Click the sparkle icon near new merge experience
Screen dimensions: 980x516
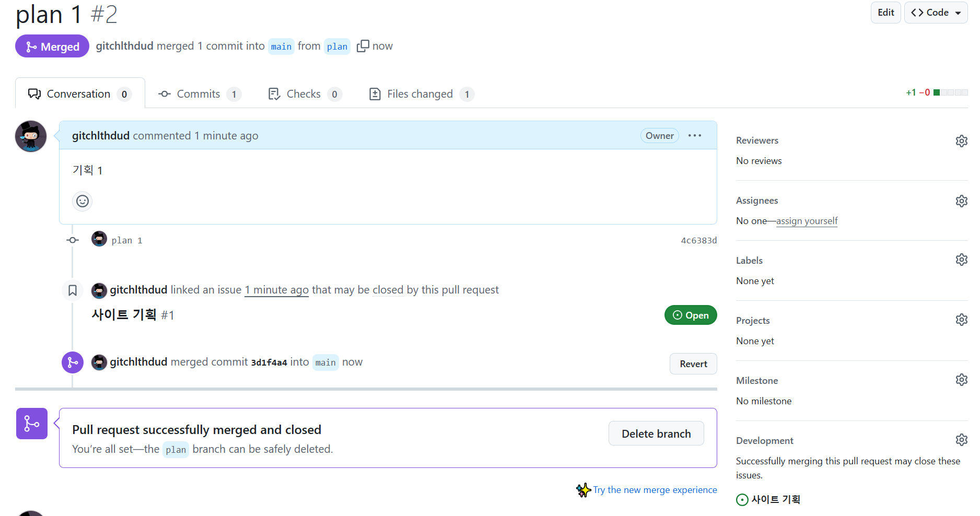584,490
